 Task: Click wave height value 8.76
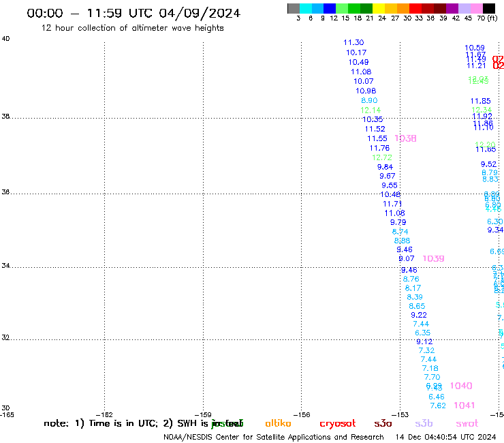[x=411, y=279]
